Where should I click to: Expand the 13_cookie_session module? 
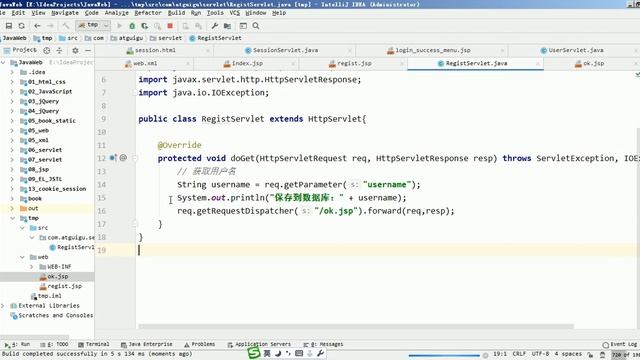click(x=12, y=189)
